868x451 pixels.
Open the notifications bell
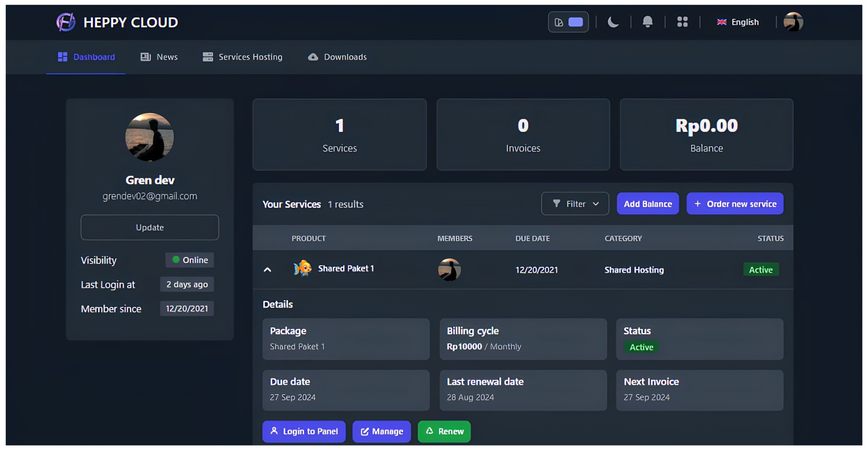648,22
